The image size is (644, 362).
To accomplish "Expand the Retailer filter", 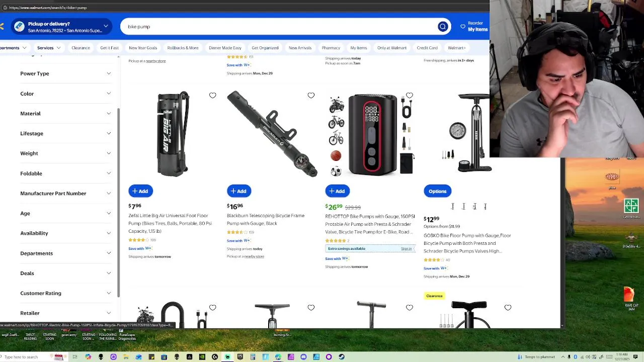I will (x=65, y=313).
